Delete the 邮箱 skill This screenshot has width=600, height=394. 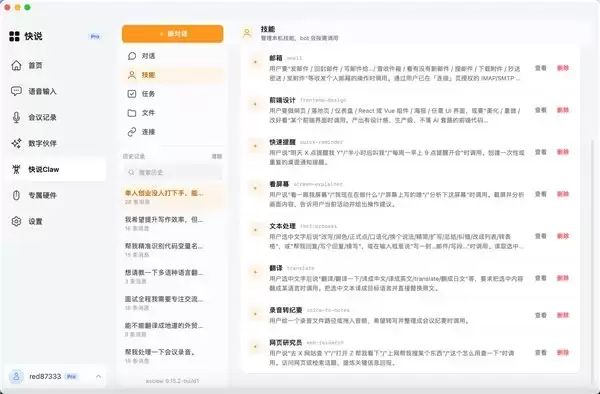coord(562,68)
